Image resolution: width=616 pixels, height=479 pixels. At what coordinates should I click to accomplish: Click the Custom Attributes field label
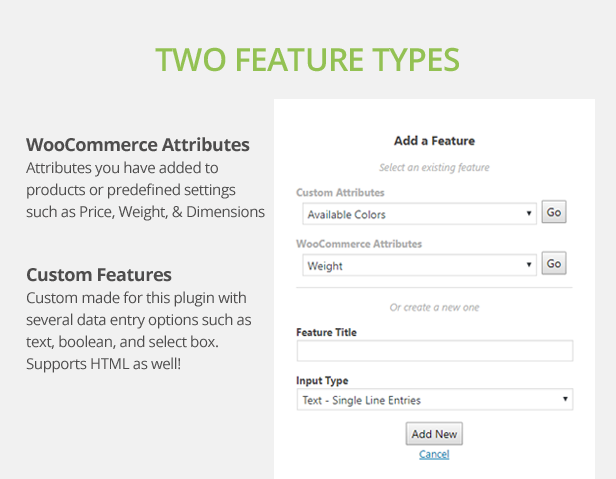(340, 193)
